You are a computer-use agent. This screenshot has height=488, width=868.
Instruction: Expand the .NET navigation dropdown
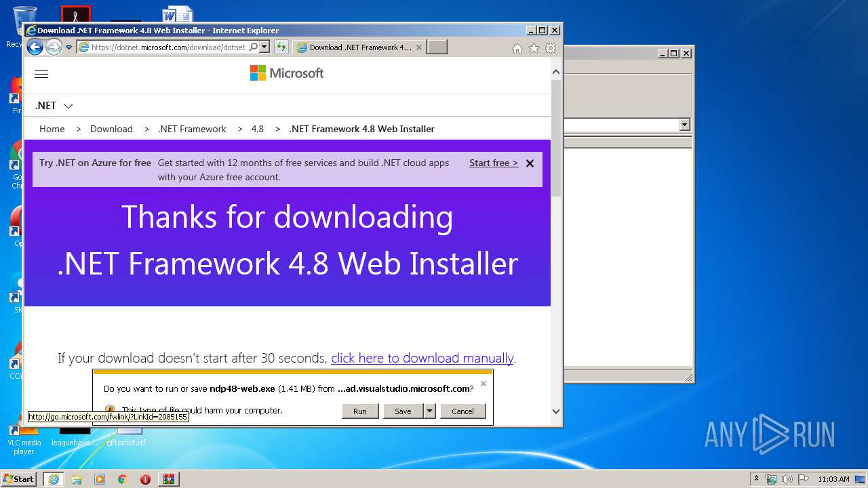[54, 106]
